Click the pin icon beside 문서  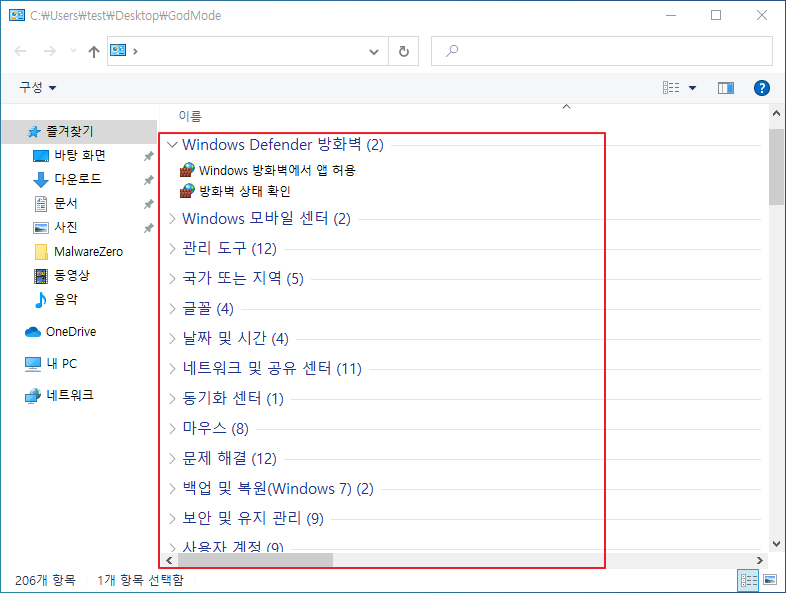[x=148, y=204]
